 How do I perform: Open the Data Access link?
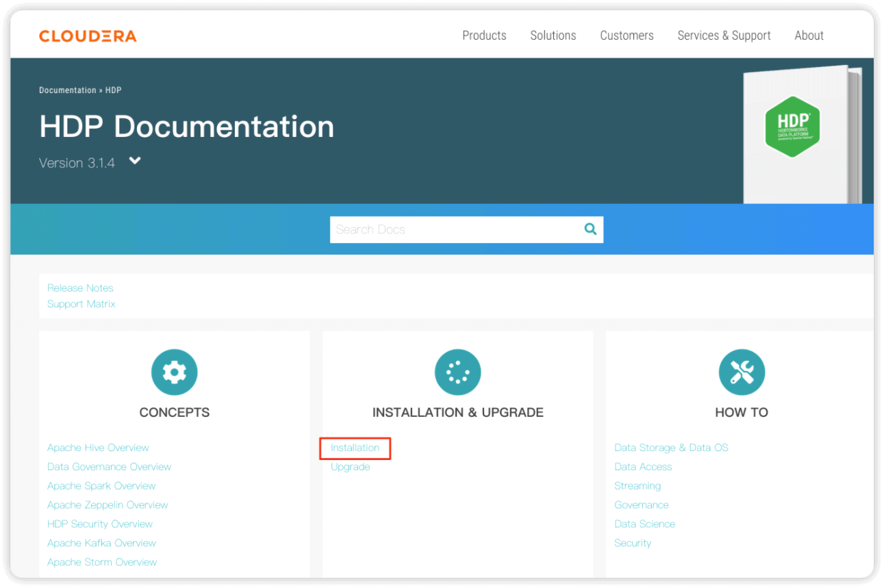point(643,467)
